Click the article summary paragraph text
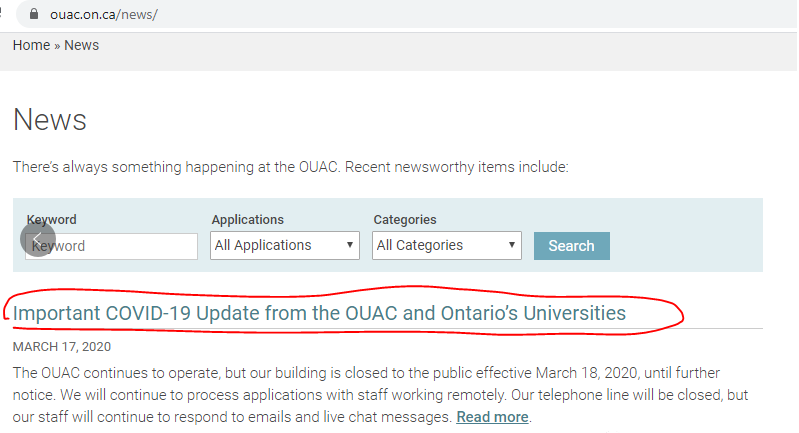Image resolution: width=799 pixels, height=433 pixels. point(380,395)
